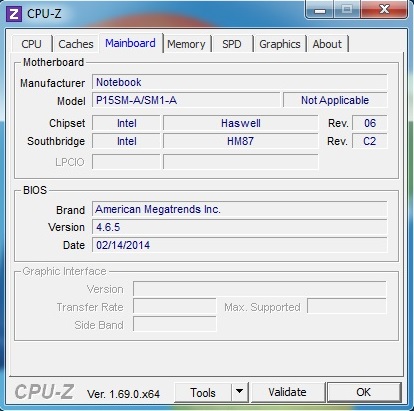Viewport: 414px width, 411px height.
Task: Select the Chipset vendor Intel field
Action: (126, 123)
